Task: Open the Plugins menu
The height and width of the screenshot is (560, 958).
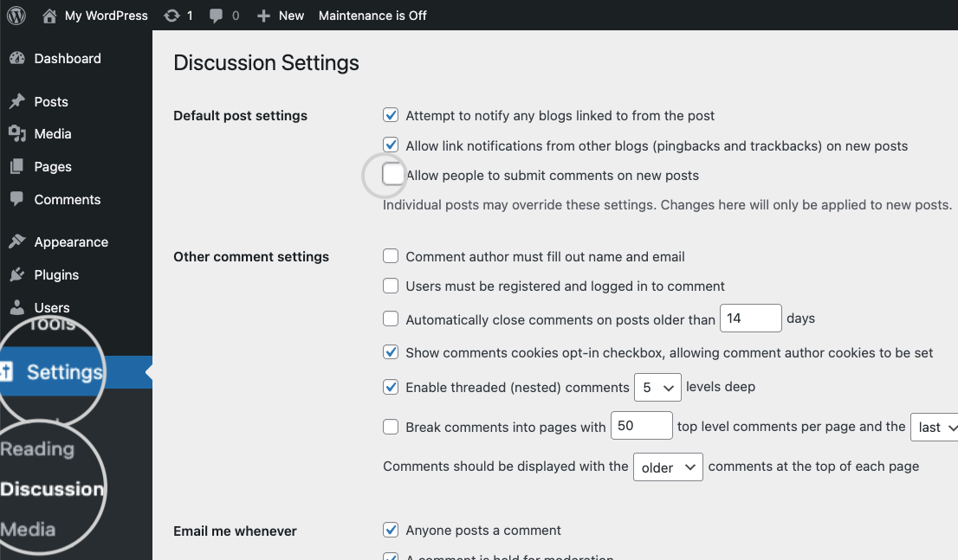Action: click(x=57, y=275)
